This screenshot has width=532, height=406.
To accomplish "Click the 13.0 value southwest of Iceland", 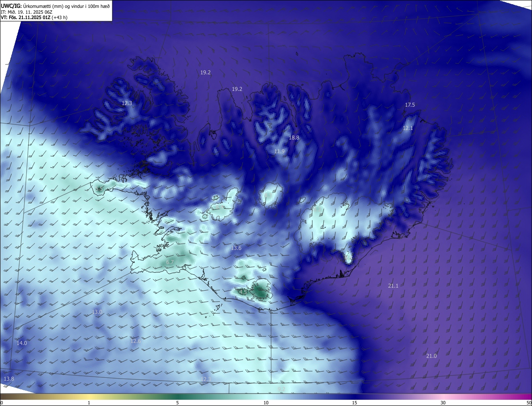I will (x=97, y=312).
